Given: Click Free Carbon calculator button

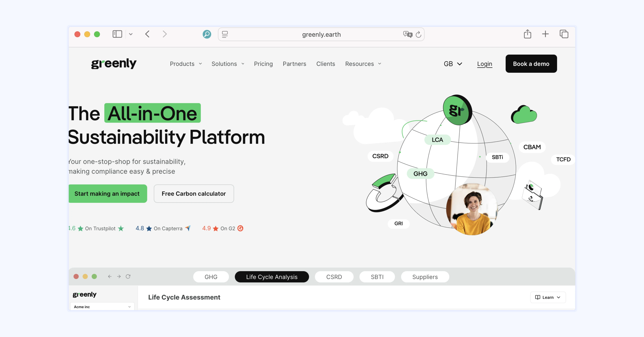Looking at the screenshot, I should (x=194, y=193).
